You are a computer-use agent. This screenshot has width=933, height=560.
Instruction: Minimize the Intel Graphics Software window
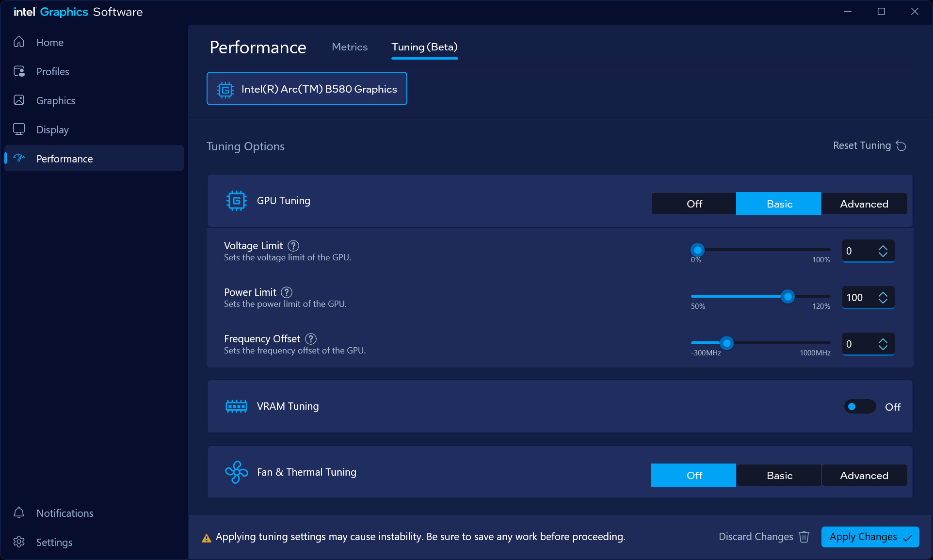[848, 12]
